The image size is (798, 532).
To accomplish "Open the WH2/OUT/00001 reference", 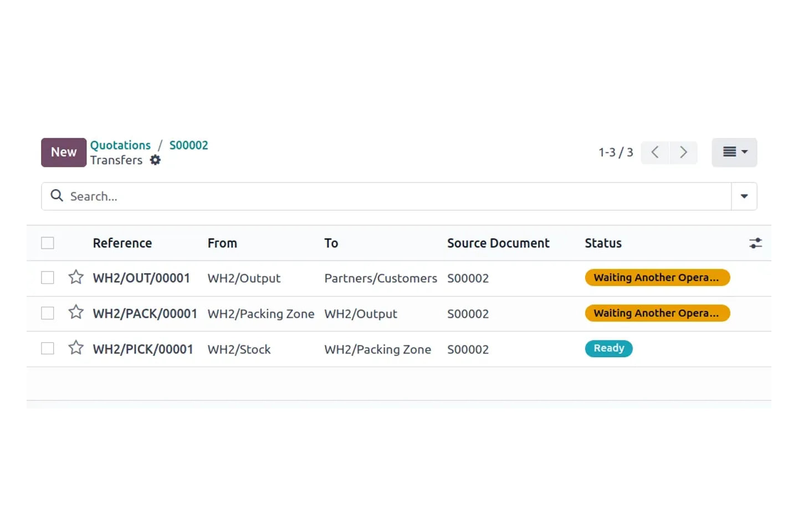I will pyautogui.click(x=141, y=278).
